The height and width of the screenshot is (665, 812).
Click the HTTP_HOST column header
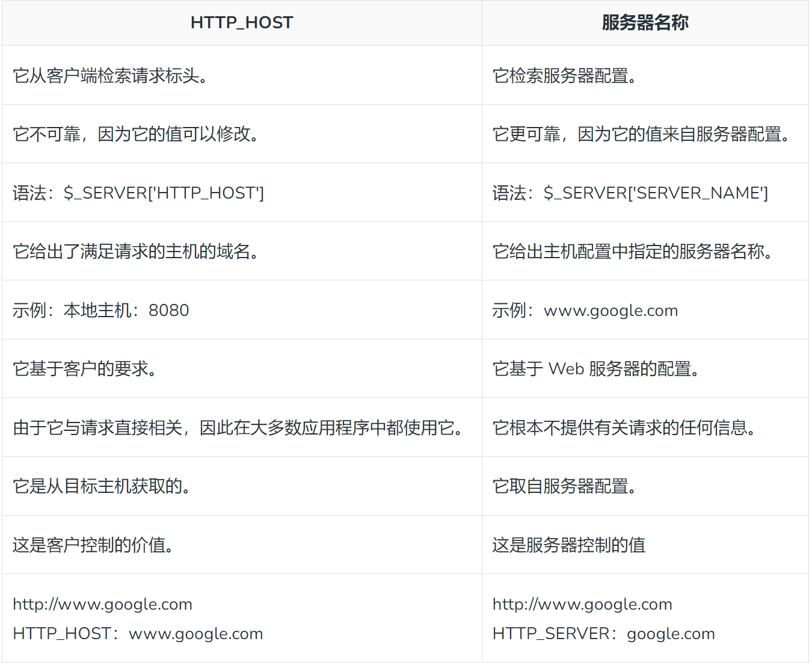pos(241,23)
